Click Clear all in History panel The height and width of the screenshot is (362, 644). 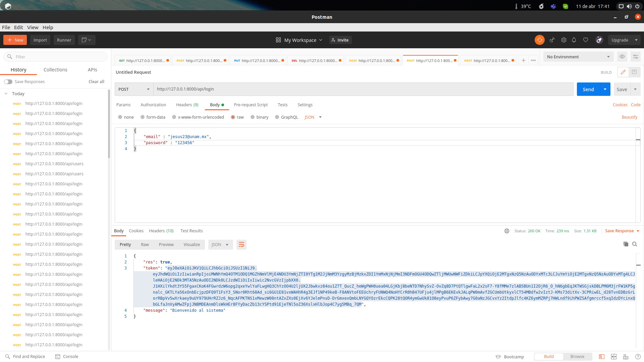[x=96, y=81]
